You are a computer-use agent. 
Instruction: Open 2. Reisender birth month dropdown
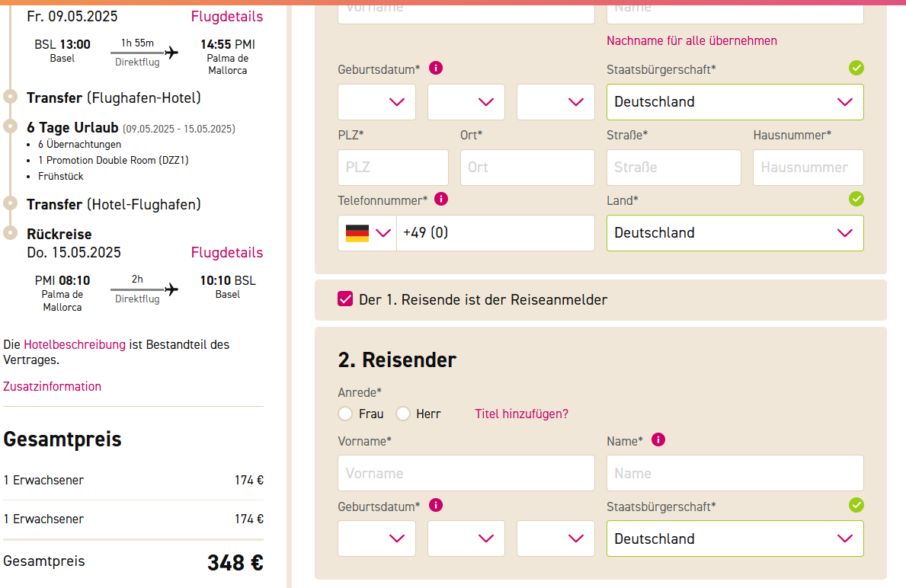[466, 538]
